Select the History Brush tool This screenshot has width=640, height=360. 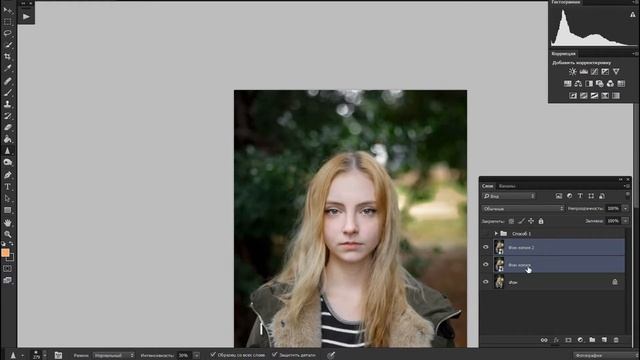pos(7,116)
